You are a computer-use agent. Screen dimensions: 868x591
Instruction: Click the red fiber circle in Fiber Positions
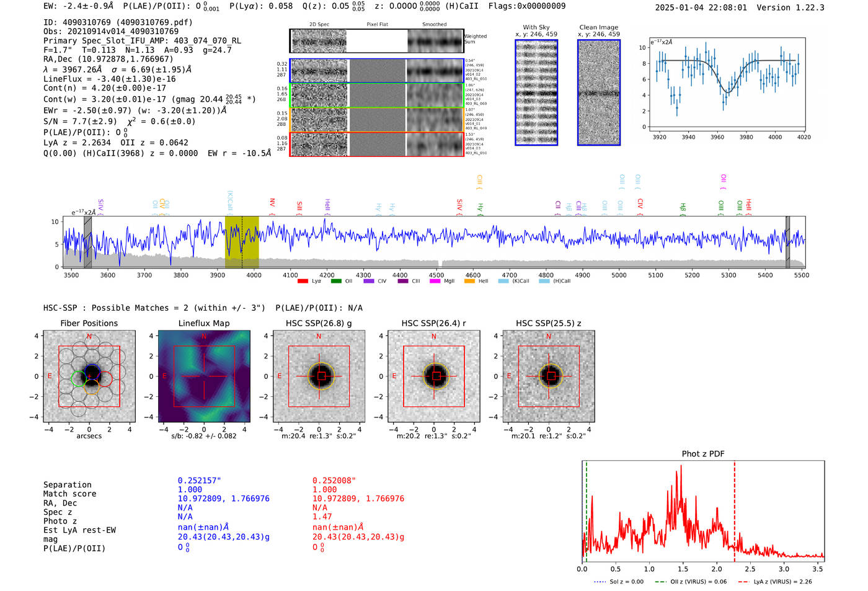click(x=105, y=378)
